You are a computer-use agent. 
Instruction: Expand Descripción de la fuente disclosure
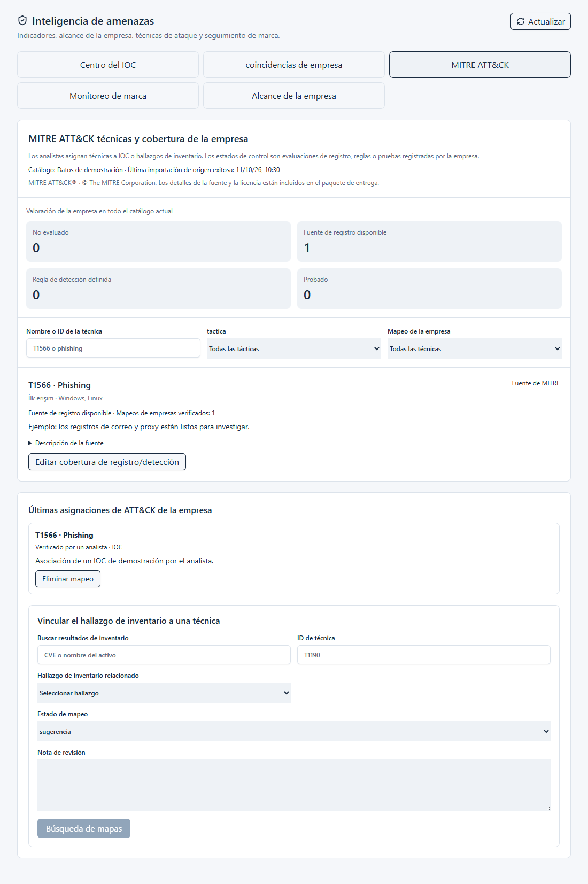[x=66, y=443]
